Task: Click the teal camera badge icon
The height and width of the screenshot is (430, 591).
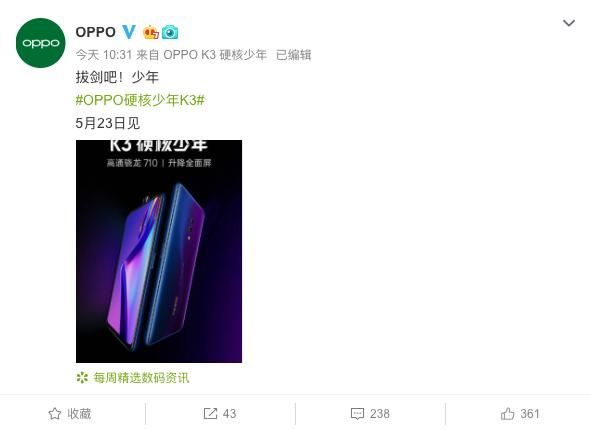Action: coord(170,32)
